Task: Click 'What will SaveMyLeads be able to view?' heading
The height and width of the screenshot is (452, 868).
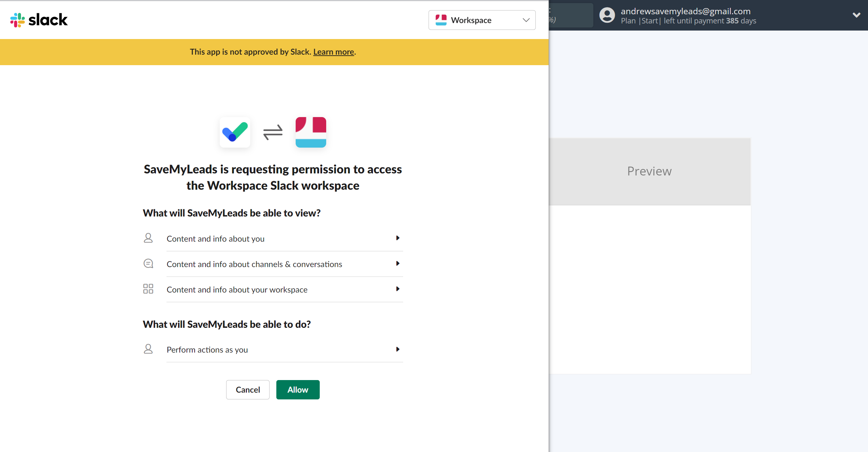Action: point(232,213)
